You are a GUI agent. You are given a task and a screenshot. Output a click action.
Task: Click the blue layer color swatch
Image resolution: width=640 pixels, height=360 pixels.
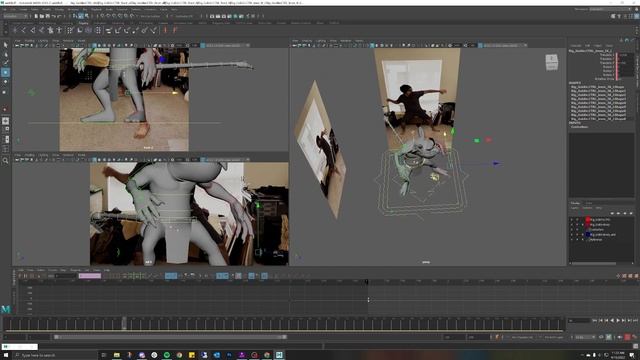pos(588,235)
